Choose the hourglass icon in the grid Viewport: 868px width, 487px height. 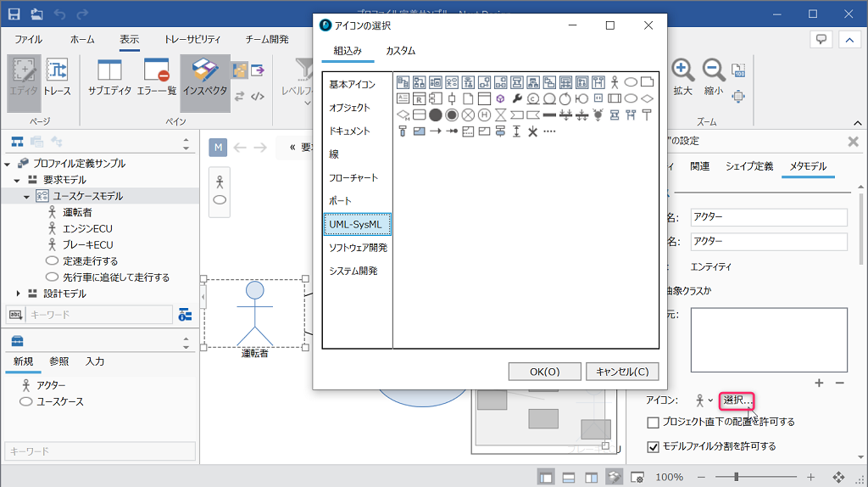(x=500, y=115)
